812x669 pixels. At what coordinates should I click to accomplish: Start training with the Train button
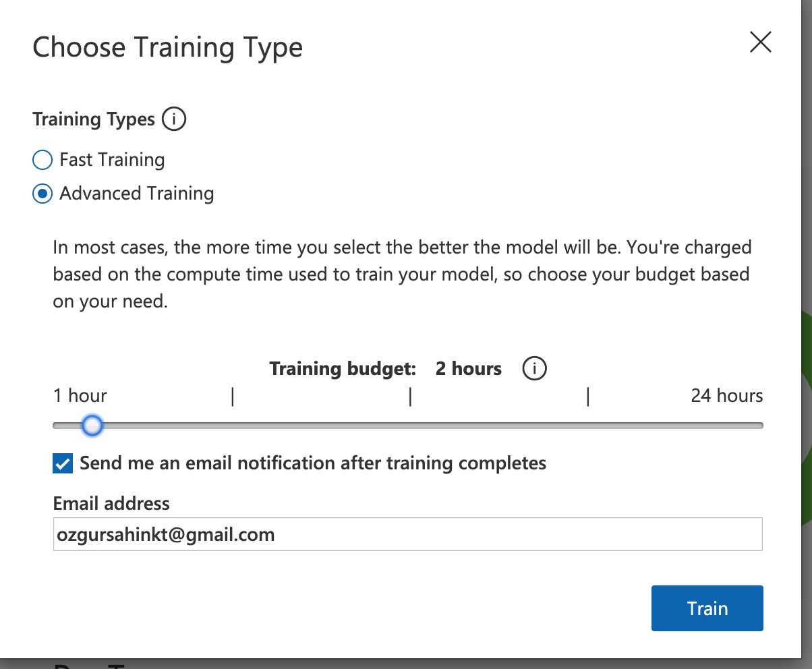tap(707, 608)
